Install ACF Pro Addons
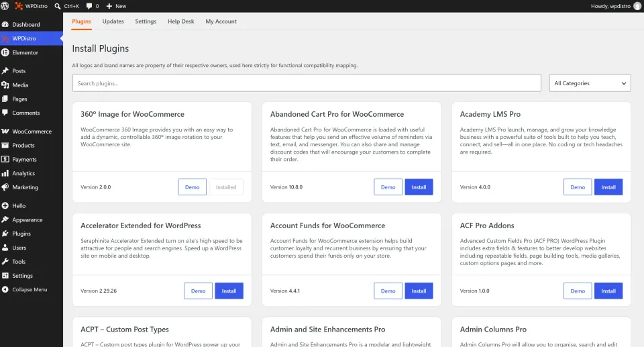This screenshot has height=347, width=644. tap(608, 291)
